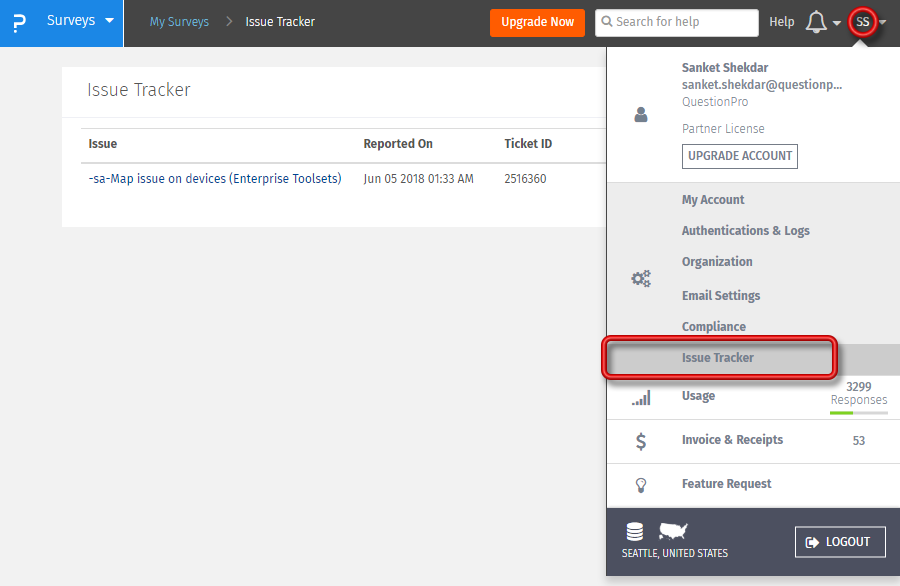Screen dimensions: 900x586
Task: Click the Partner License label
Action: coord(723,129)
